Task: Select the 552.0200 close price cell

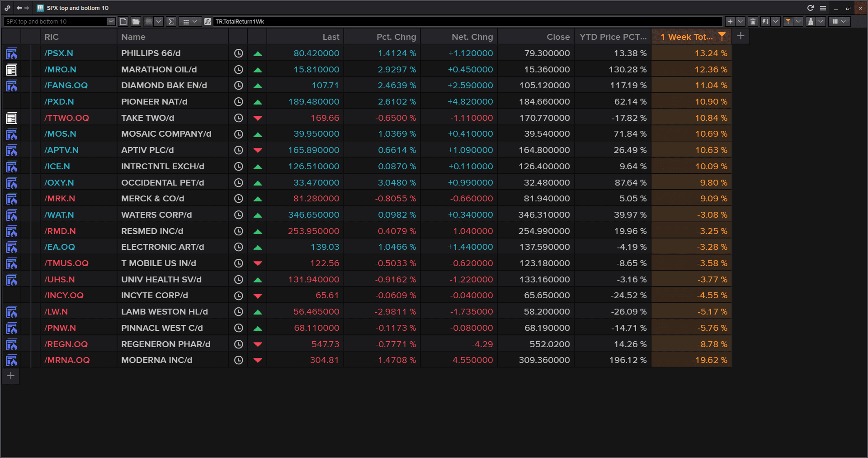Action: coord(536,344)
